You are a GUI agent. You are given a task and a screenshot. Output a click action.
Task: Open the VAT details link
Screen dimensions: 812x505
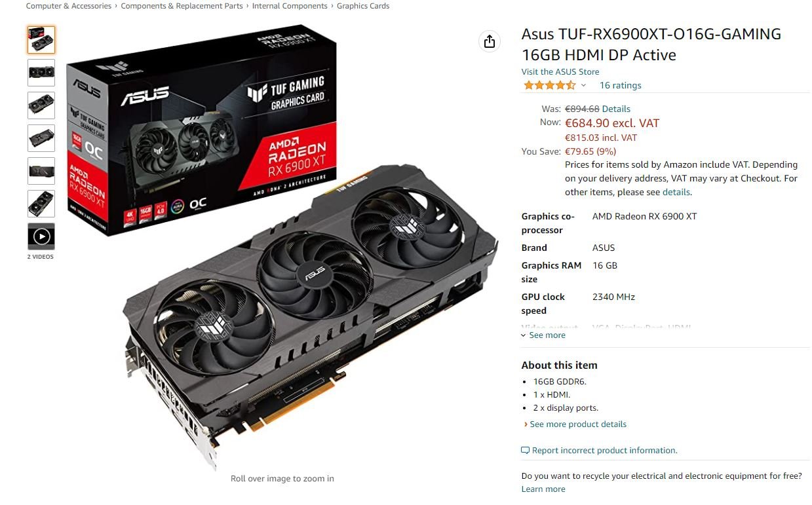[676, 192]
